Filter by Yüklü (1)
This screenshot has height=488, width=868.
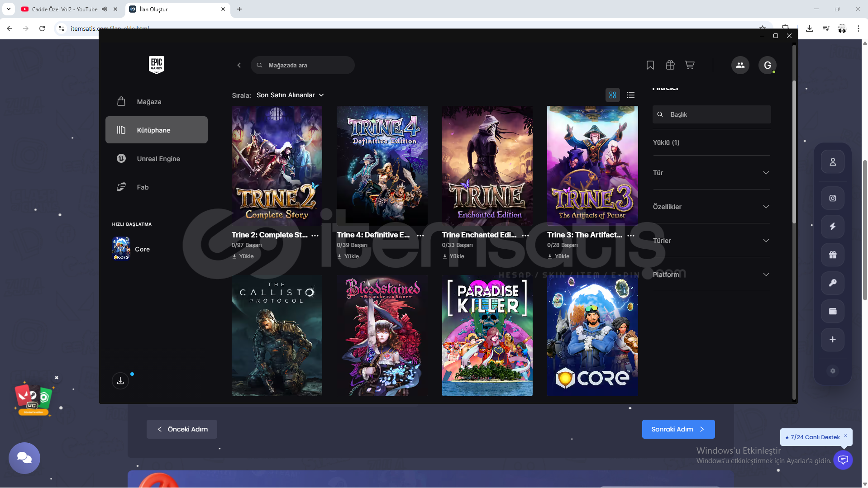tap(666, 142)
